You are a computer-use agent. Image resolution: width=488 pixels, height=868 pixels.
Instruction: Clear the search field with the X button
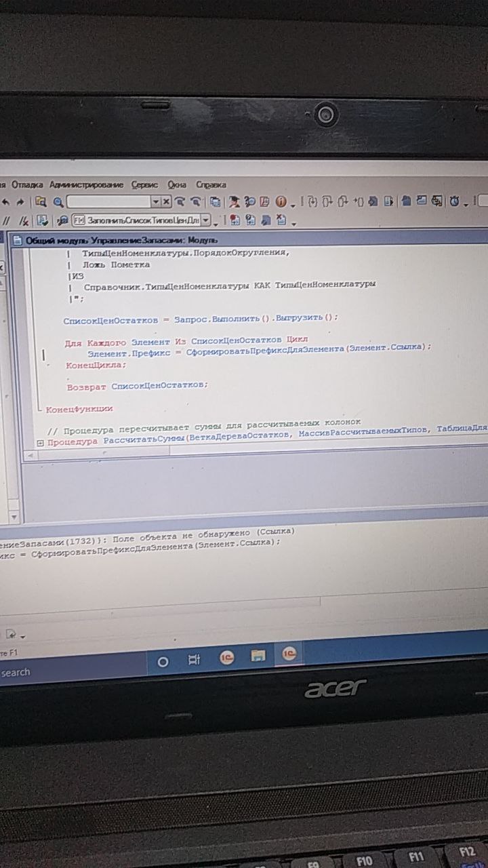click(166, 201)
